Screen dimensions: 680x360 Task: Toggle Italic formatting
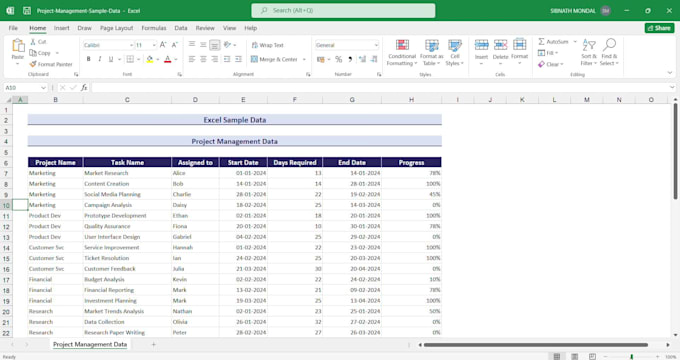point(100,59)
